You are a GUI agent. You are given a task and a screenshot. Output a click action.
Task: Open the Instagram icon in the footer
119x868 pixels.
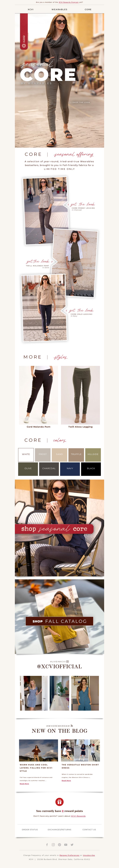(53, 844)
